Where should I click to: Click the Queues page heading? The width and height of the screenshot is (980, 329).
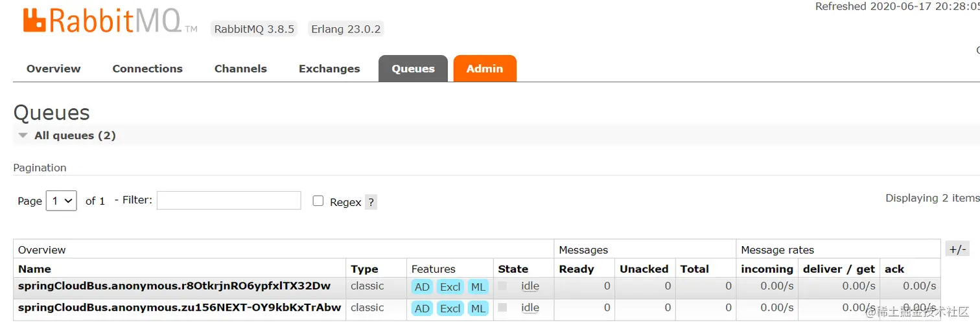click(51, 113)
